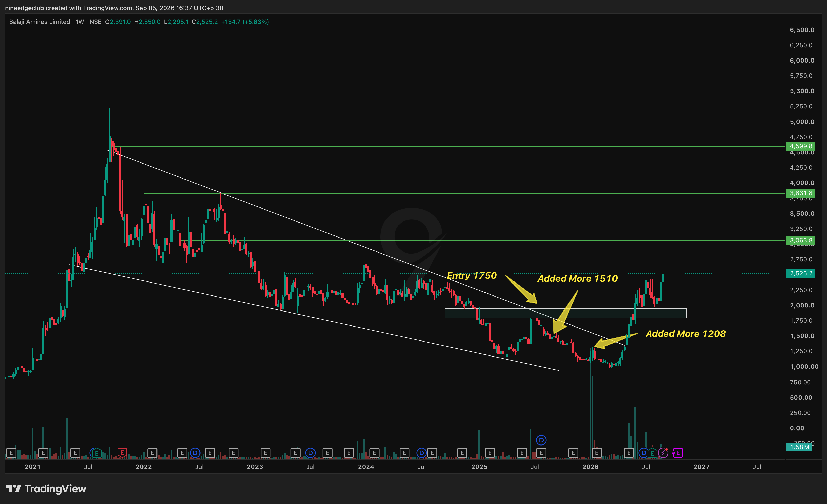This screenshot has width=827, height=504.
Task: Click the 2021 label on the time axis
Action: [33, 467]
